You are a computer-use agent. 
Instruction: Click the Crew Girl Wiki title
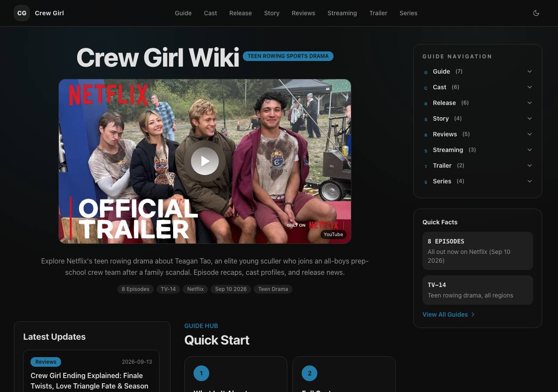(x=158, y=57)
